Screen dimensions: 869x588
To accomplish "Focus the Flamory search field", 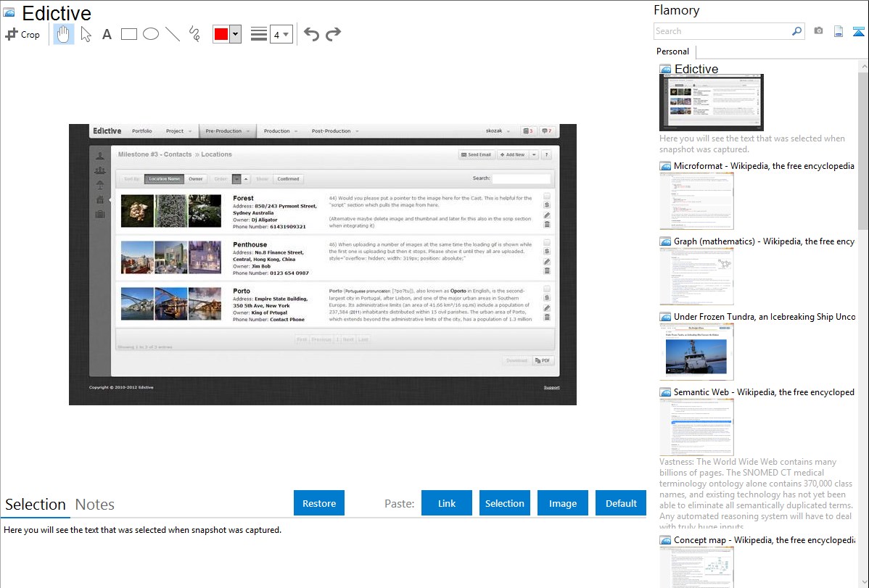I will (x=722, y=31).
